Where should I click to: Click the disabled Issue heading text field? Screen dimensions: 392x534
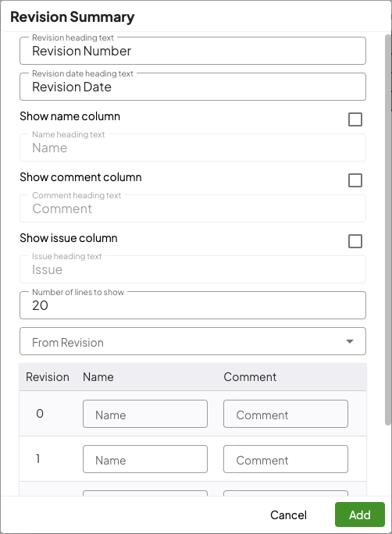point(193,269)
